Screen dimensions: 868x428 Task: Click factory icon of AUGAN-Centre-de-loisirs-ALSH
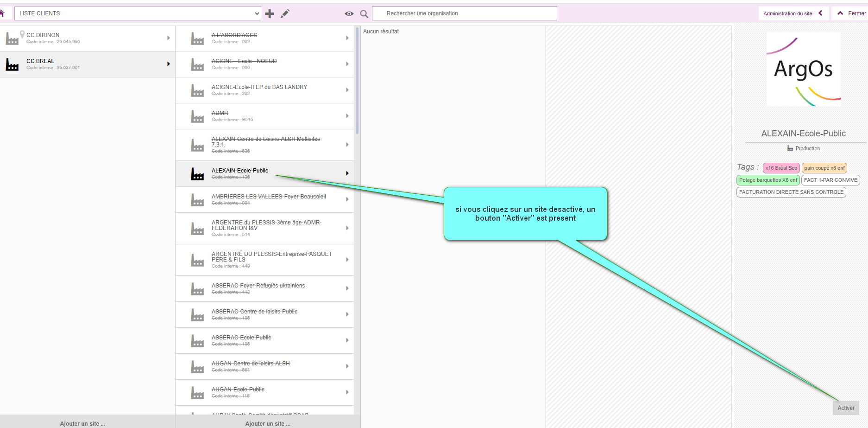point(197,367)
